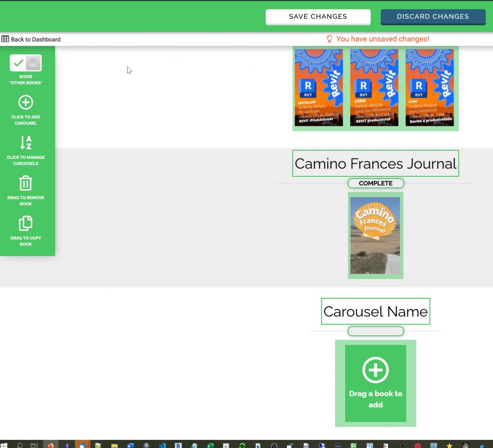The image size is (493, 448).
Task: Select the Portuguese Criar Revit book cover
Action: (x=429, y=87)
